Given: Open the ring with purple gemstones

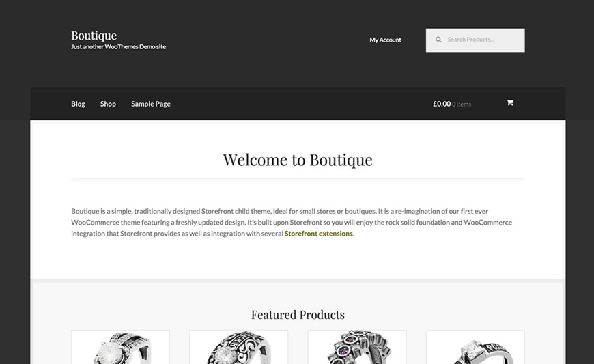Looking at the screenshot, I should click(357, 347).
